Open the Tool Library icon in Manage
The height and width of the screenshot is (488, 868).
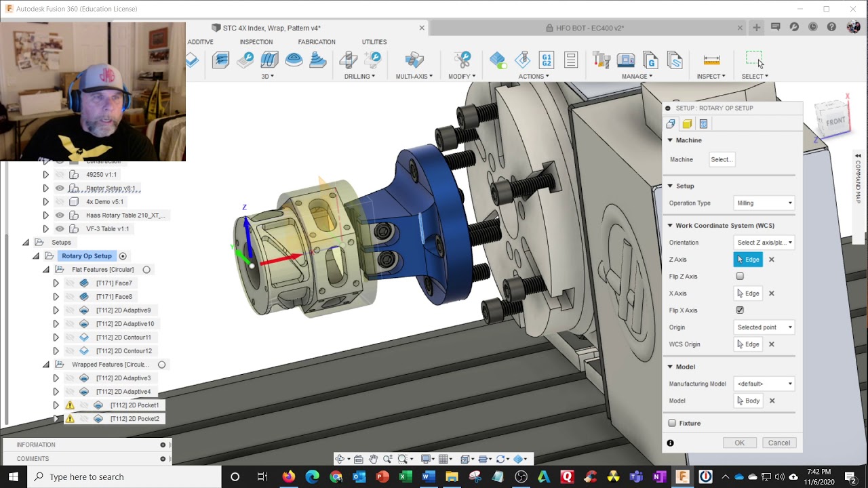click(601, 60)
